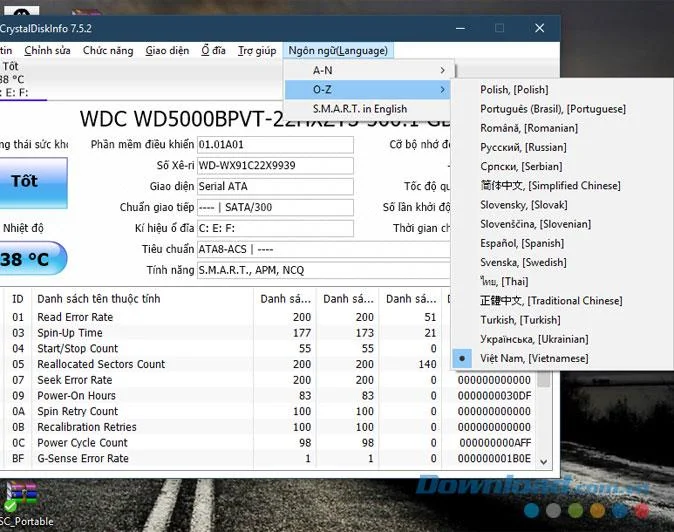Click the blue Tốt health status indicator
The image size is (674, 532).
point(33,183)
